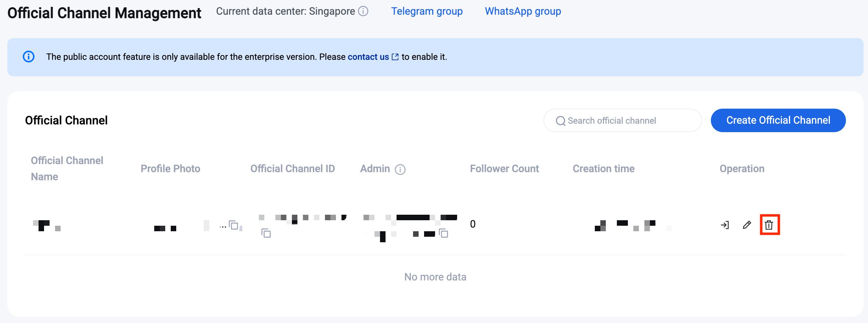The image size is (868, 323).
Task: Click info icon next to Singapore data center
Action: (363, 11)
